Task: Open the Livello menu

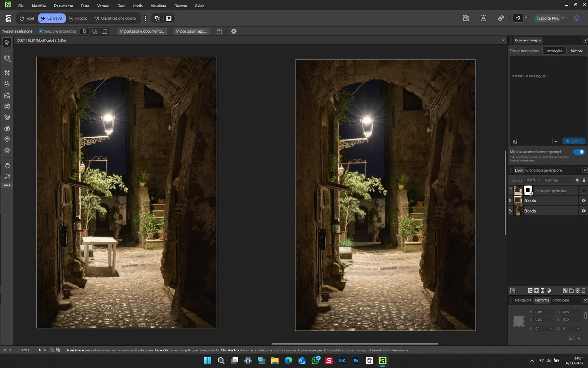Action: click(x=137, y=6)
